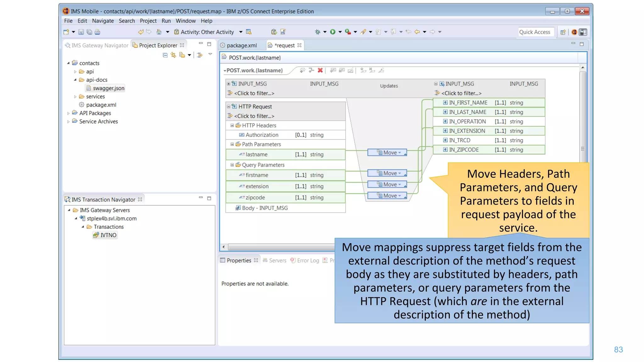Image resolution: width=644 pixels, height=362 pixels.
Task: Select the IN_TRCD target field
Action: tap(489, 140)
